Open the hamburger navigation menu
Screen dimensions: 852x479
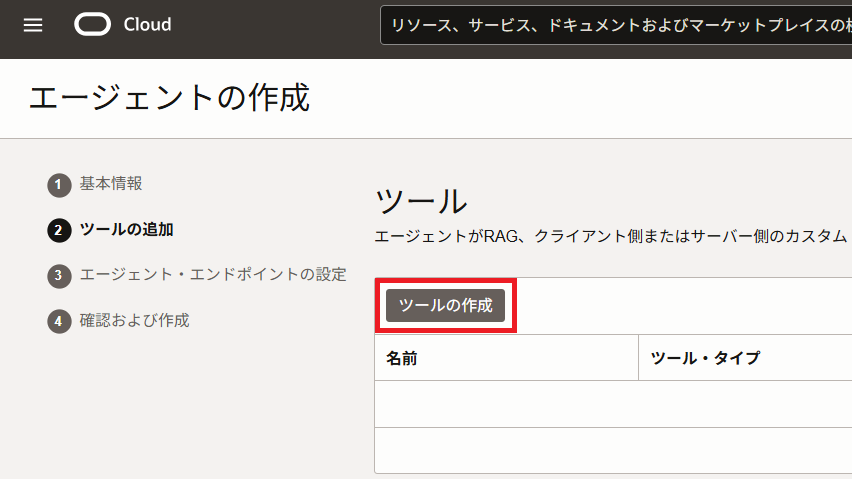(x=33, y=25)
